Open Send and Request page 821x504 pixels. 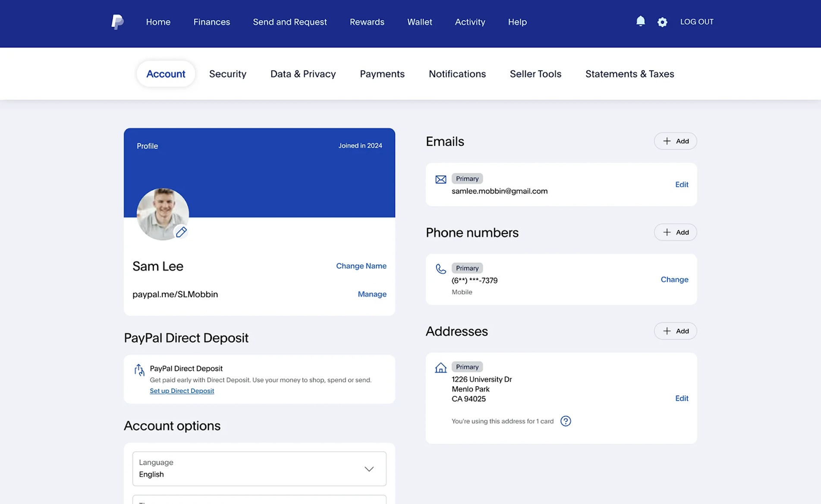(289, 22)
